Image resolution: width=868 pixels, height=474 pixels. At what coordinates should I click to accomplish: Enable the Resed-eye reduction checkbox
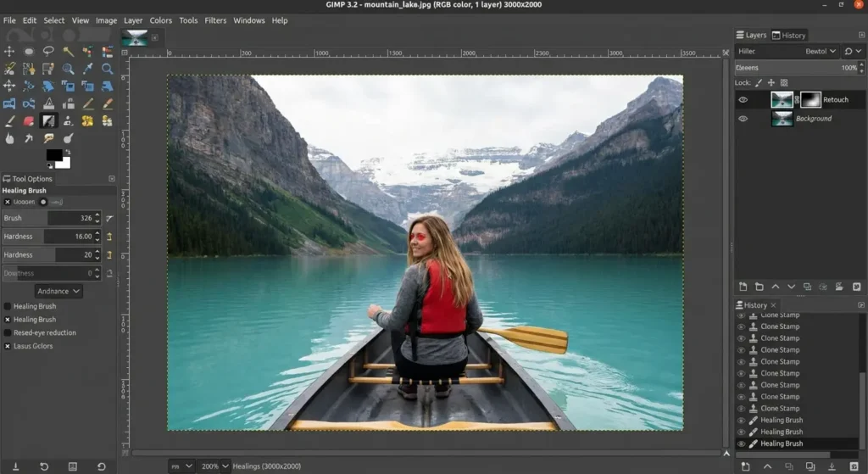tap(7, 332)
